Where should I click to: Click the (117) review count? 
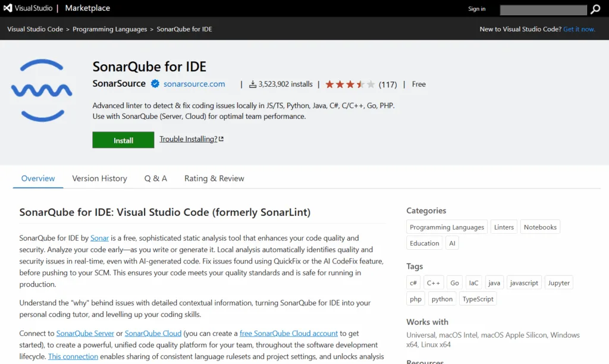click(388, 84)
